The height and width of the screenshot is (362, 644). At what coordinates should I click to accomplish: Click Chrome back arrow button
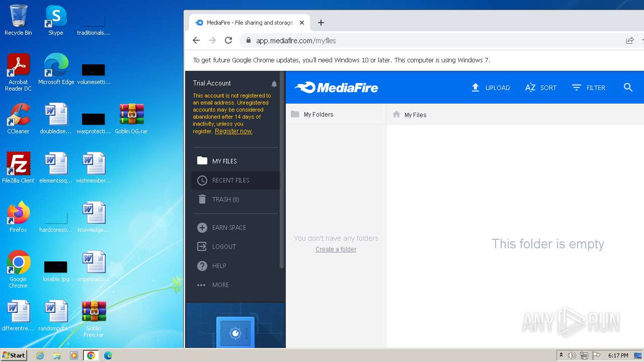(x=196, y=40)
